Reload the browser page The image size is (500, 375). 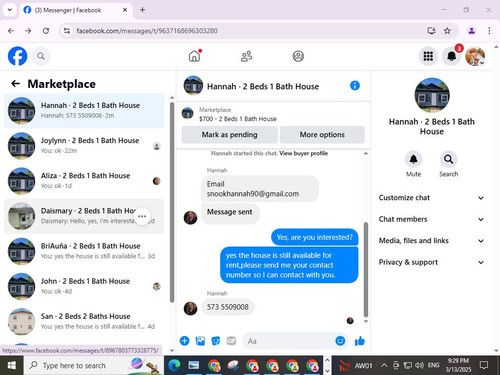[46, 31]
